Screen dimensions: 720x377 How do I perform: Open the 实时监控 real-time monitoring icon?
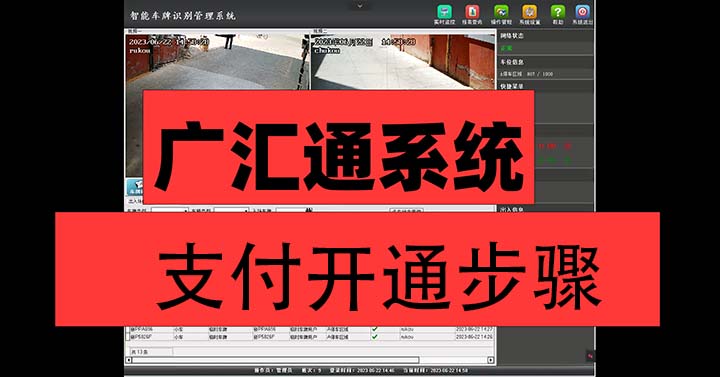[444, 15]
